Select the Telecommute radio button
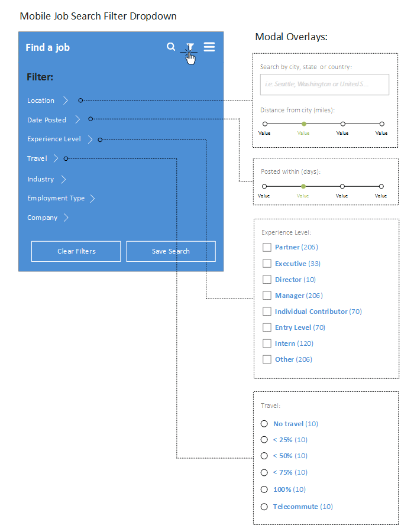This screenshot has width=414, height=532. 264,507
